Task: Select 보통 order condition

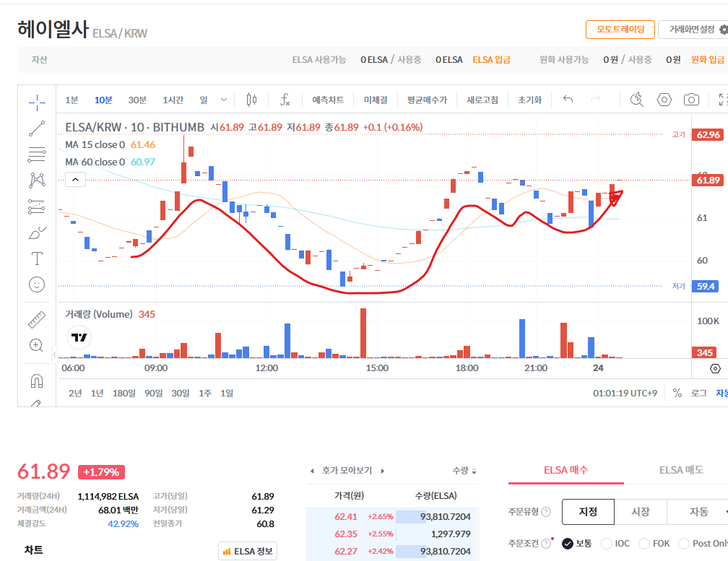Action: pos(577,544)
